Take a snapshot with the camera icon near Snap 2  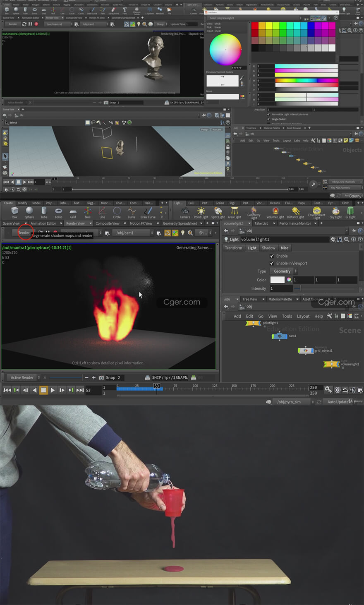tap(101, 378)
